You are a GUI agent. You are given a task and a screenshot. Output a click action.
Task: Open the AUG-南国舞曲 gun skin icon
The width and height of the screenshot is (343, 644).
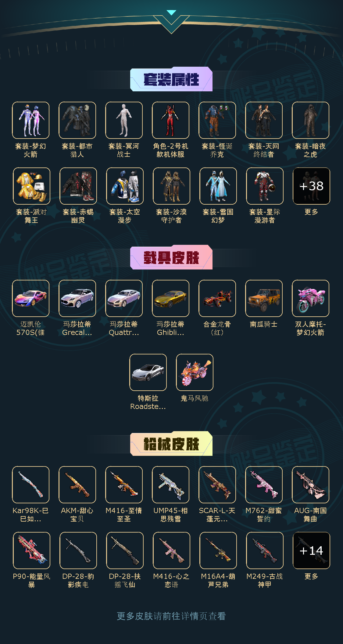(x=310, y=485)
